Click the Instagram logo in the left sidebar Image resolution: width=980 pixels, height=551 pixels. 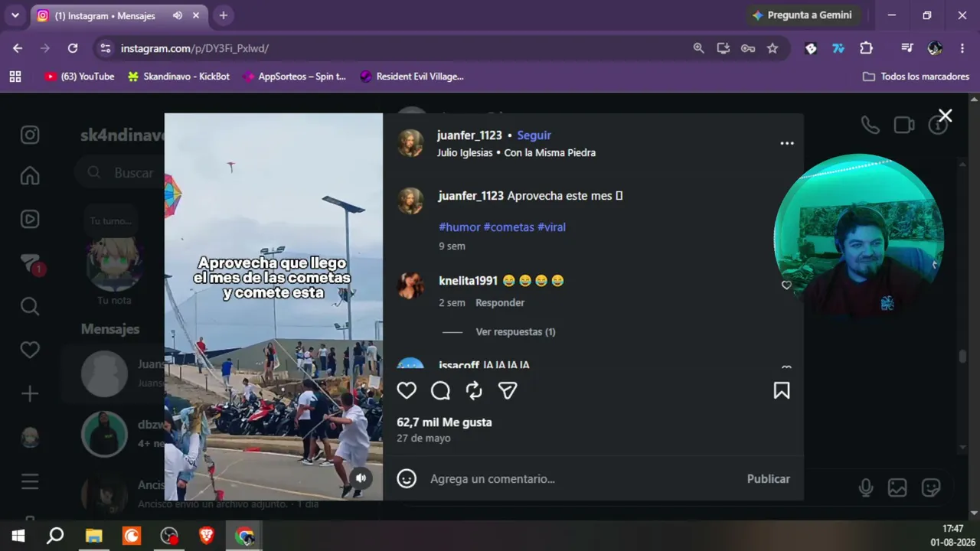(30, 135)
